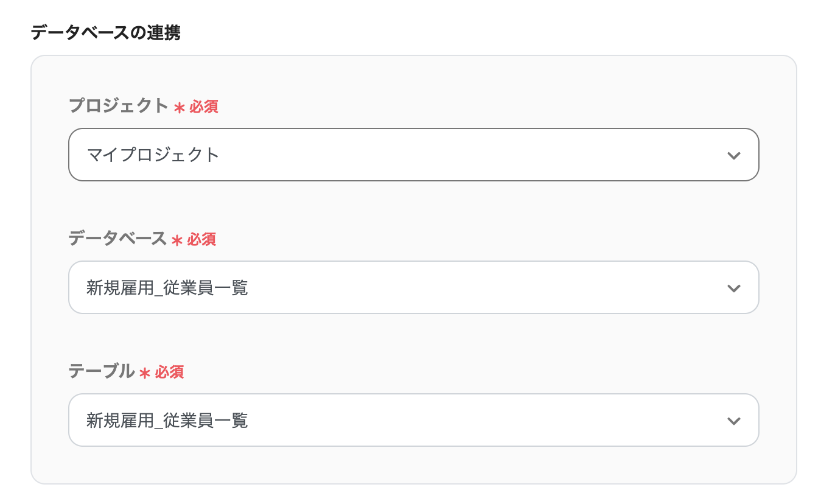The height and width of the screenshot is (504, 835).
Task: Click the データベースの連携 section heading
Action: click(x=105, y=33)
